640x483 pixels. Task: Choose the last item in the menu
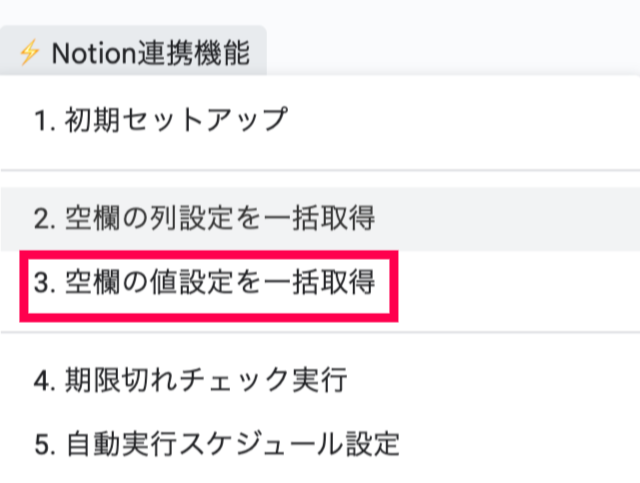(216, 441)
